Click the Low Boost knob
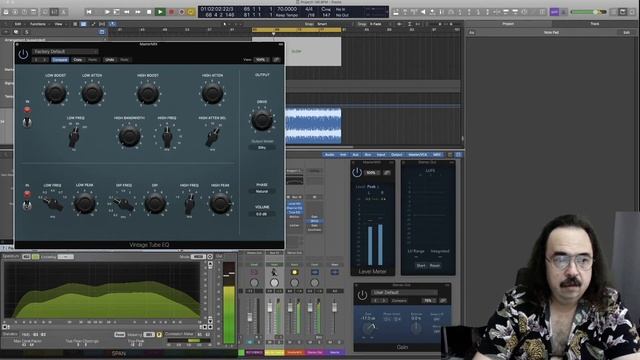 pyautogui.click(x=56, y=93)
